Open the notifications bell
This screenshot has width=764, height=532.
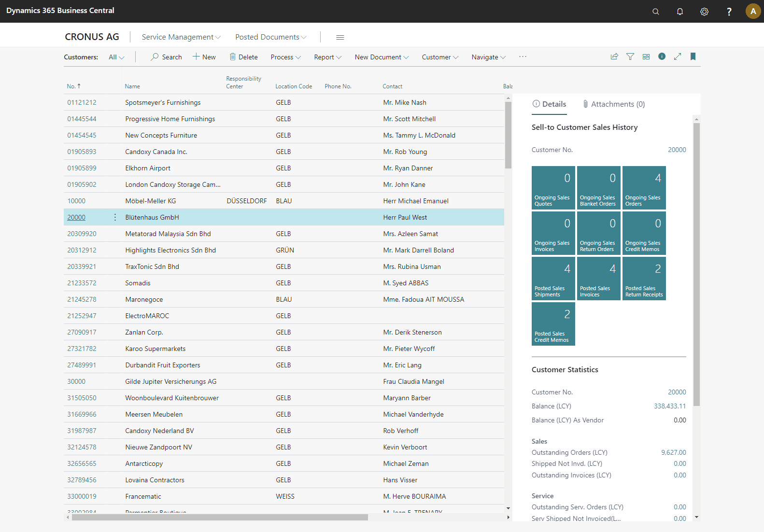pos(679,12)
